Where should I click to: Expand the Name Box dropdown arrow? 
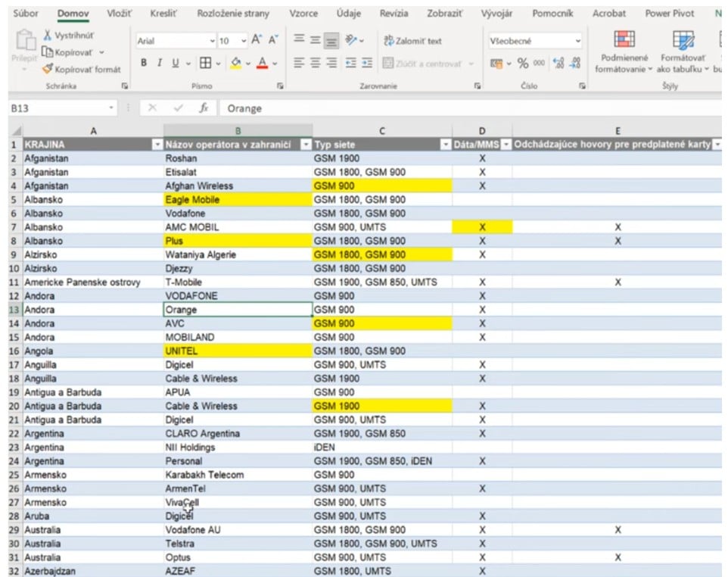[x=111, y=108]
